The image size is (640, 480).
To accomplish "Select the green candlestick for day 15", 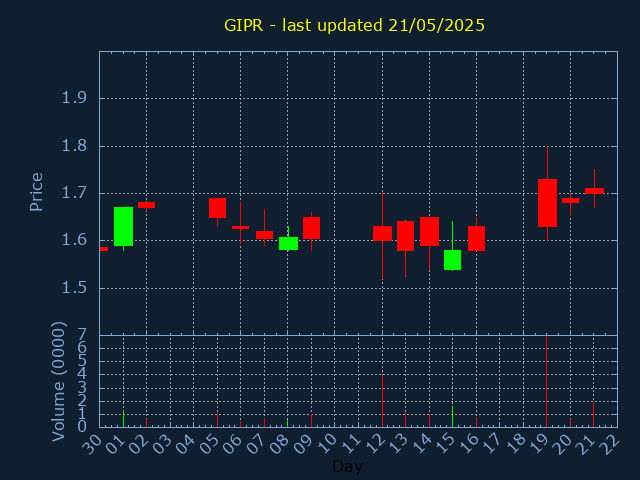I will click(x=452, y=260).
